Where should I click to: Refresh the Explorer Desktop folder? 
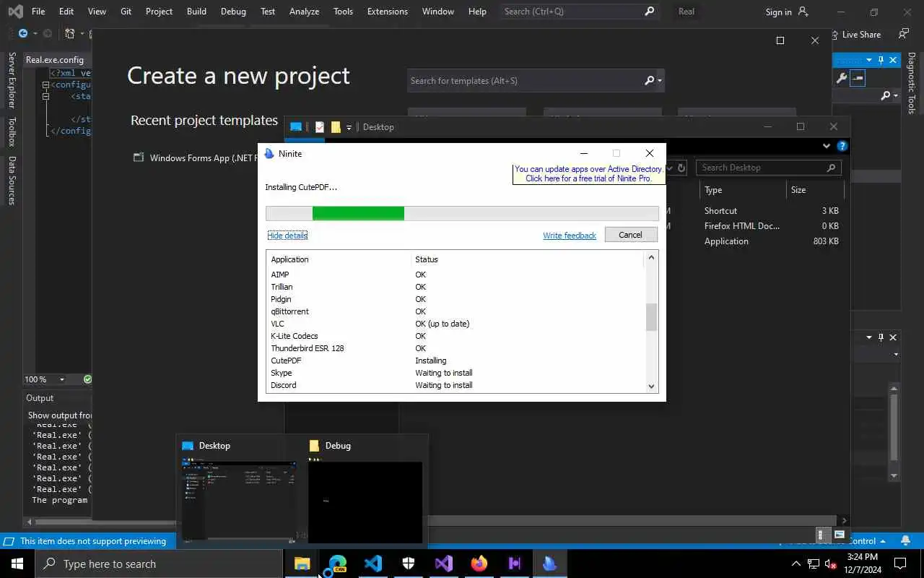(x=681, y=168)
